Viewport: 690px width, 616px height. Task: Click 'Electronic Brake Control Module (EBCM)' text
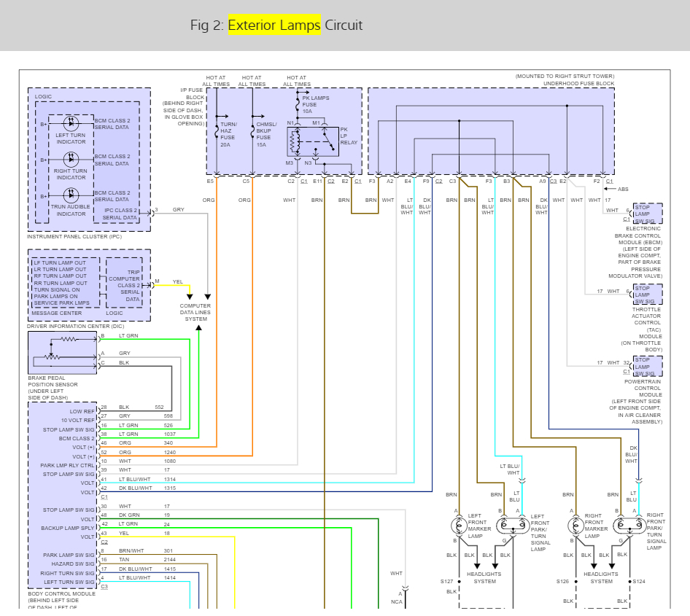click(638, 235)
